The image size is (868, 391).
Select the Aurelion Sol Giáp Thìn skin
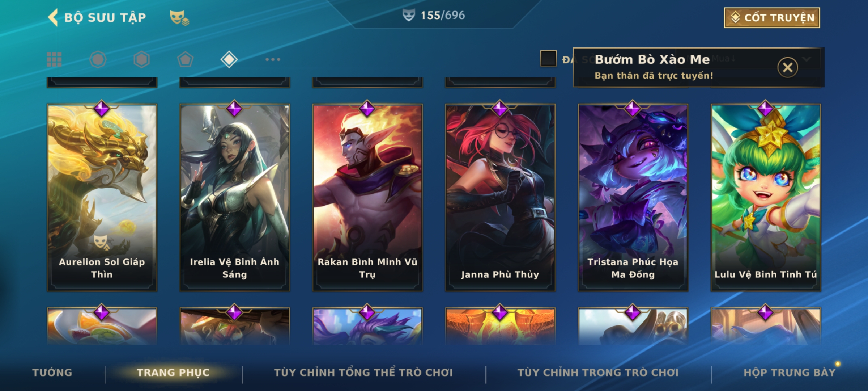tap(102, 198)
